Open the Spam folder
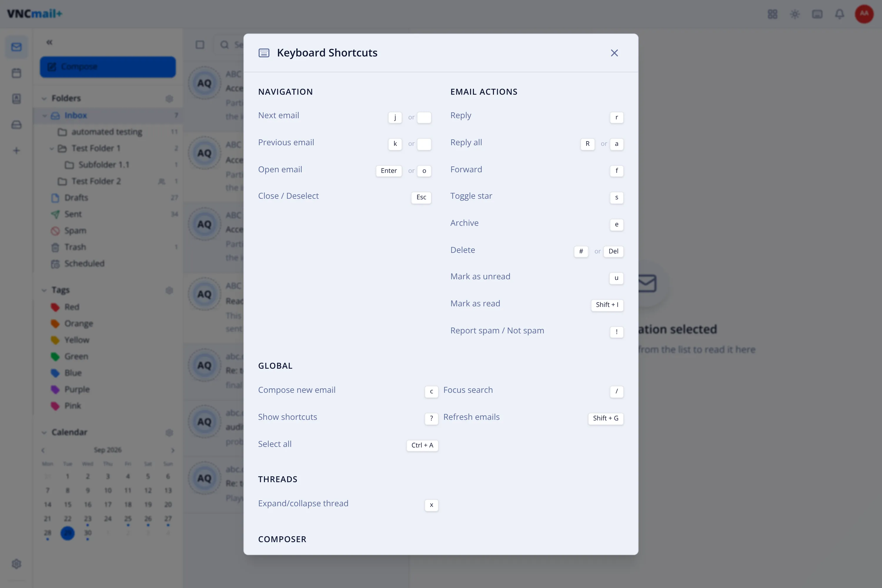This screenshot has height=588, width=882. click(108, 230)
